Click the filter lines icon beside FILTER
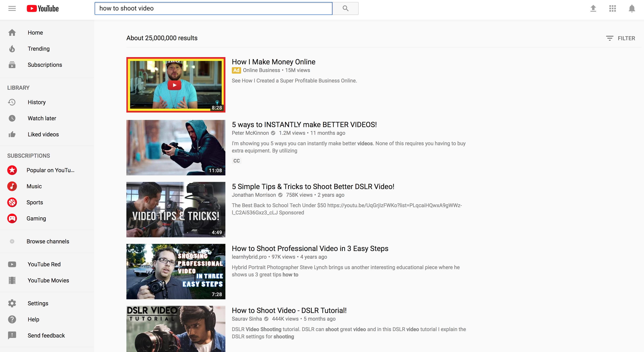Screen dimensions: 644x352 point(610,38)
